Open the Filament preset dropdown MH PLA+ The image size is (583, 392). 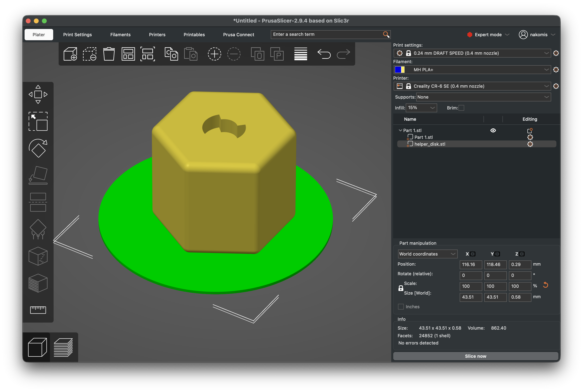pyautogui.click(x=472, y=69)
